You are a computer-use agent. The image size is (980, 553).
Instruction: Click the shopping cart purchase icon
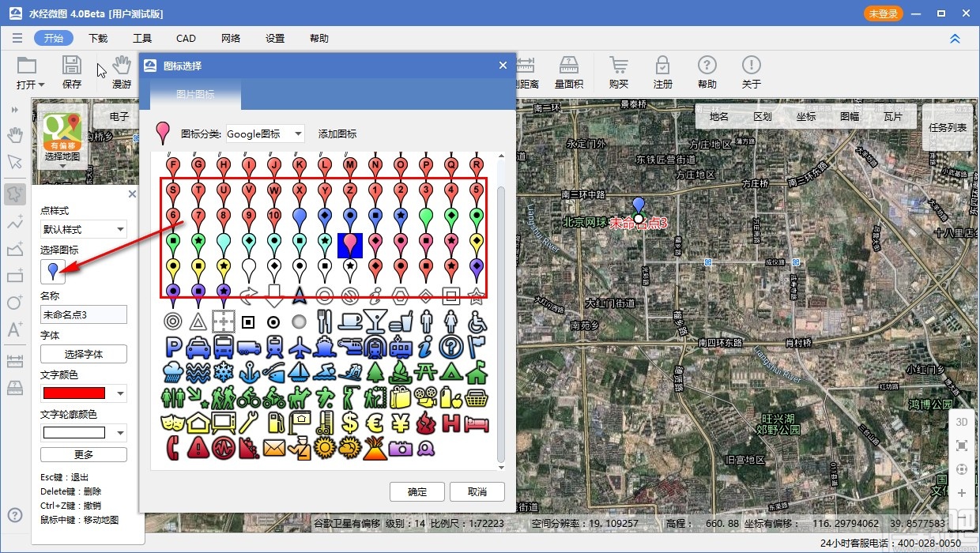tap(619, 73)
